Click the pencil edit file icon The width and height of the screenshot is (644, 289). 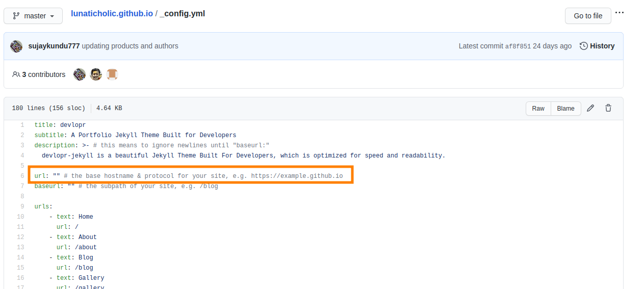[590, 108]
